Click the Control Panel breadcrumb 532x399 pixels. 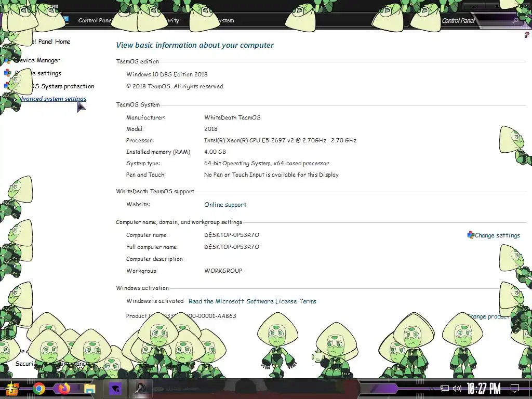pyautogui.click(x=95, y=20)
